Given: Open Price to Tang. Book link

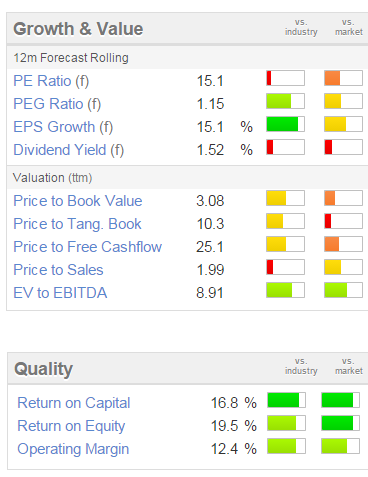Looking at the screenshot, I should (77, 224).
